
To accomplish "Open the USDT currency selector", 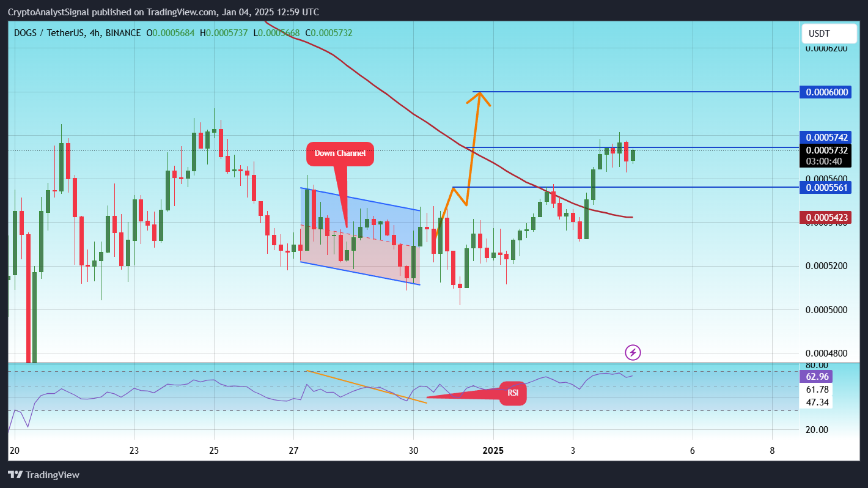I will point(828,34).
